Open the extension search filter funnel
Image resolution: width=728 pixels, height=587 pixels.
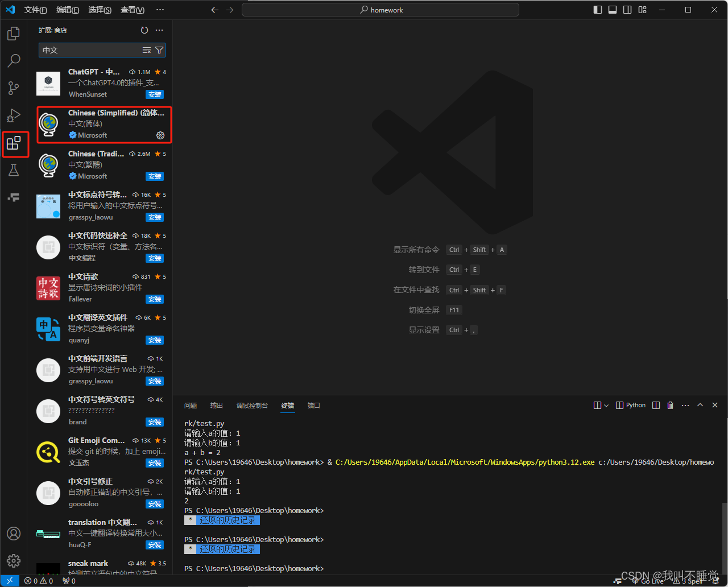tap(159, 50)
